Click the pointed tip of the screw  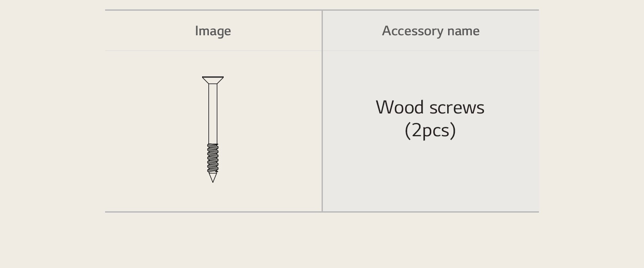tap(213, 178)
